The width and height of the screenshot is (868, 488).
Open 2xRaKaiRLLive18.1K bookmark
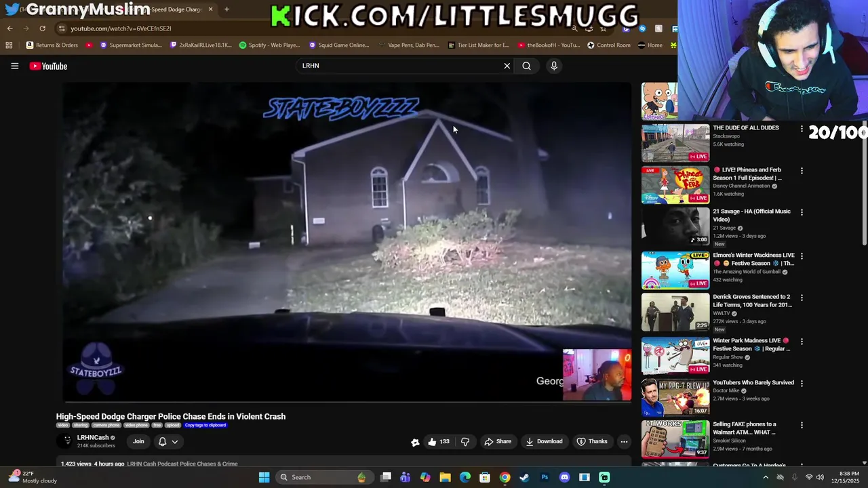[x=201, y=45]
